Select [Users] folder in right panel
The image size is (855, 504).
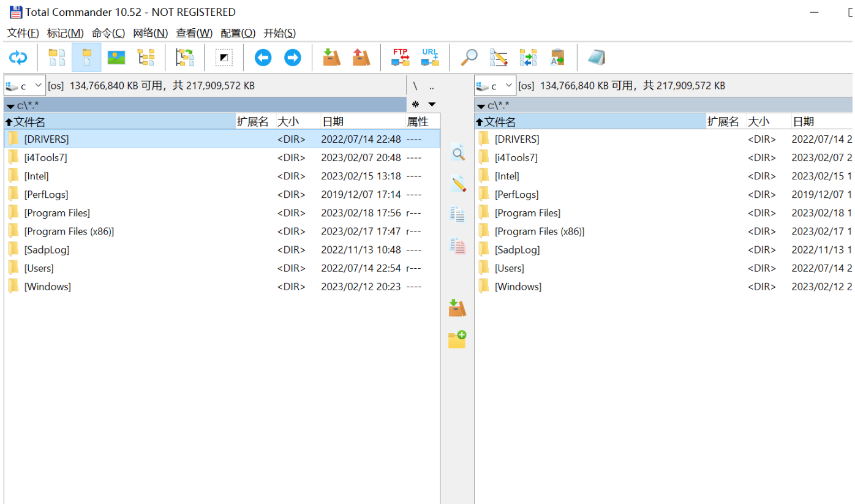[665, 268]
